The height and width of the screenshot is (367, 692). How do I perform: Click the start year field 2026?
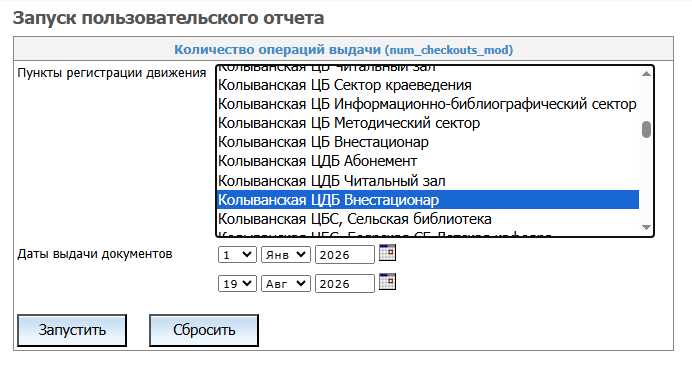[x=344, y=255]
